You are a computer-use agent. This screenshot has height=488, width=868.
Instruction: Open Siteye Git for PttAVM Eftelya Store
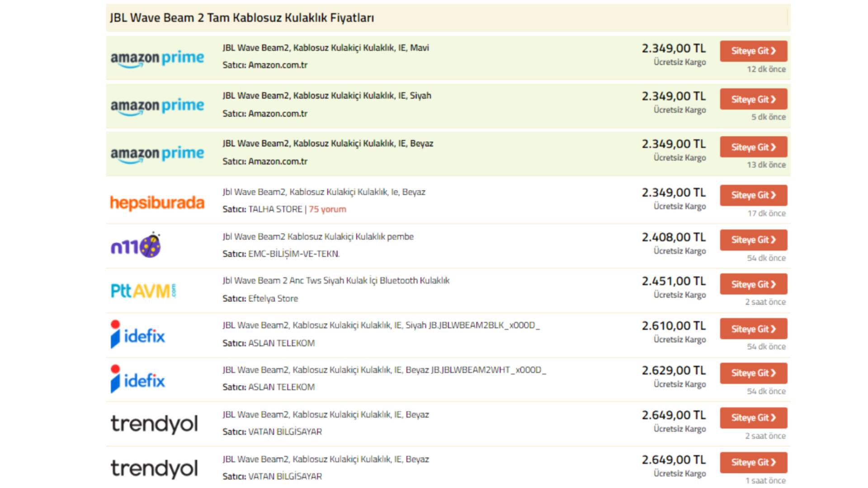pyautogui.click(x=753, y=284)
